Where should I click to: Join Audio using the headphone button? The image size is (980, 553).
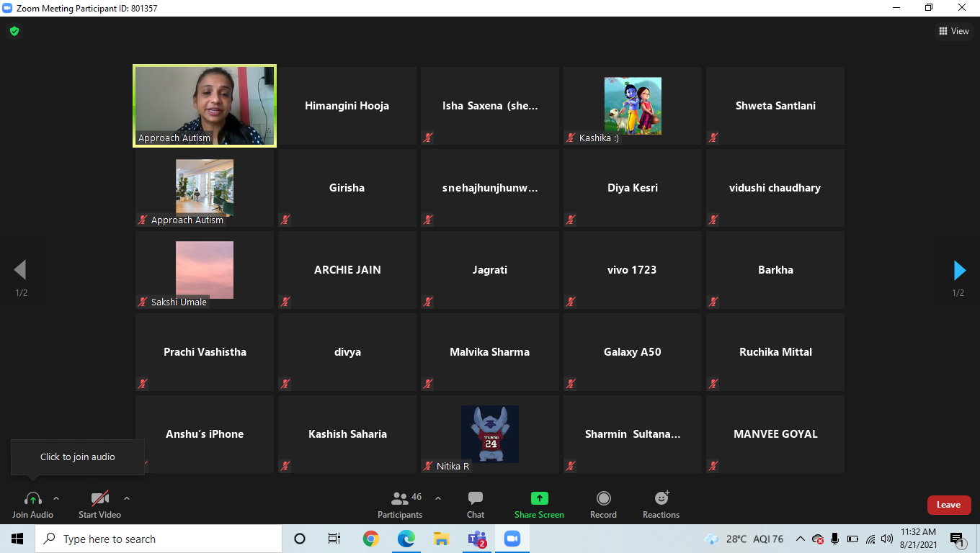32,504
